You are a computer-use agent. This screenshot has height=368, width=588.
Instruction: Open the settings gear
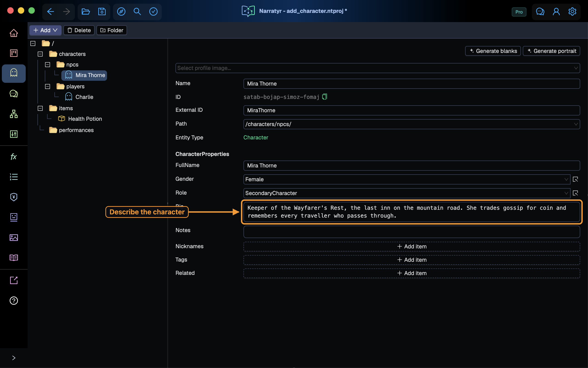coord(572,11)
